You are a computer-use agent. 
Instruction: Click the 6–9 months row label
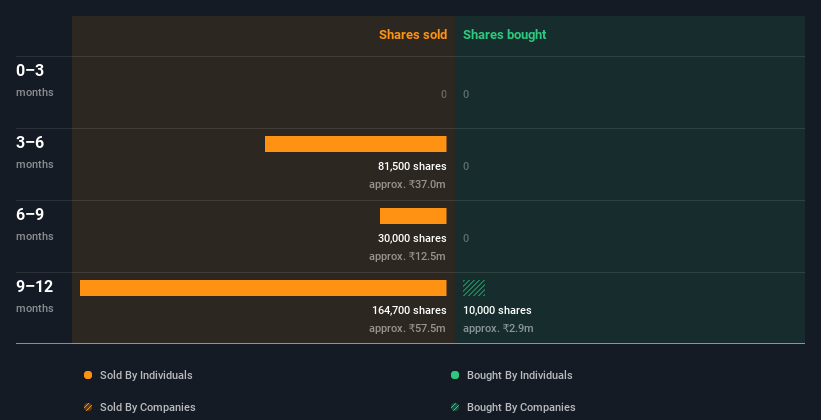pyautogui.click(x=35, y=224)
